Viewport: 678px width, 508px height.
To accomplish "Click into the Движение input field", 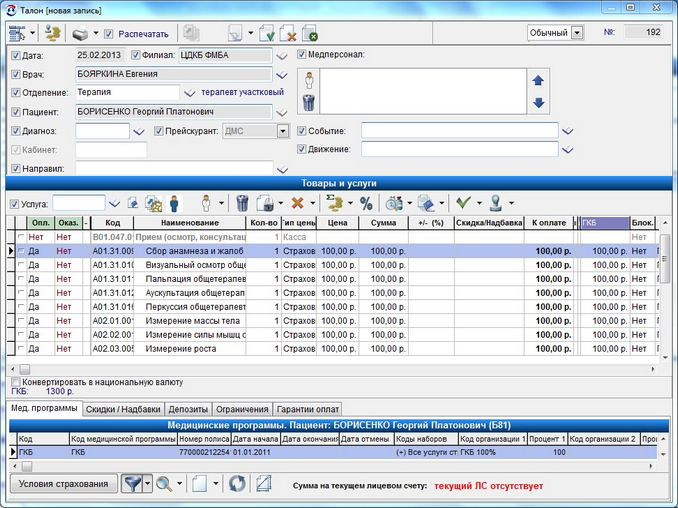I will (458, 150).
